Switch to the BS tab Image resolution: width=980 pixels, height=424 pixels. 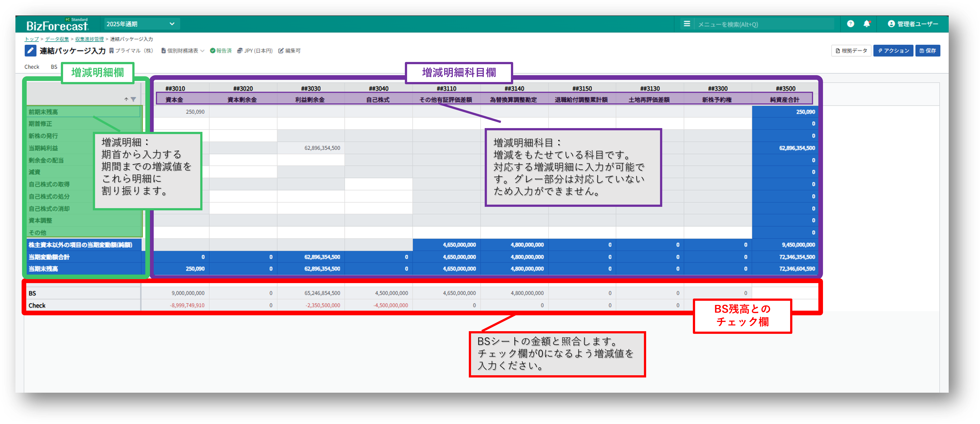(x=54, y=67)
